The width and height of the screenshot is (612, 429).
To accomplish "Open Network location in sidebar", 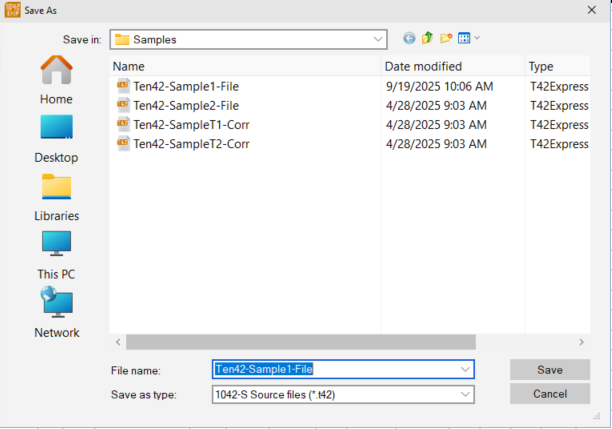I will [57, 312].
